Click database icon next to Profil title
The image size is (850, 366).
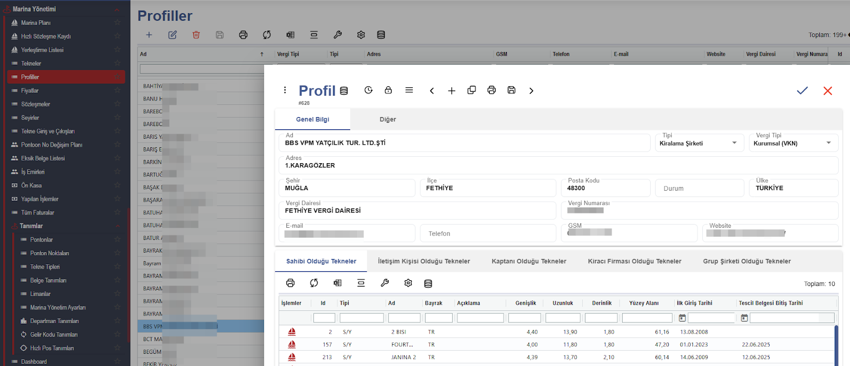tap(344, 91)
